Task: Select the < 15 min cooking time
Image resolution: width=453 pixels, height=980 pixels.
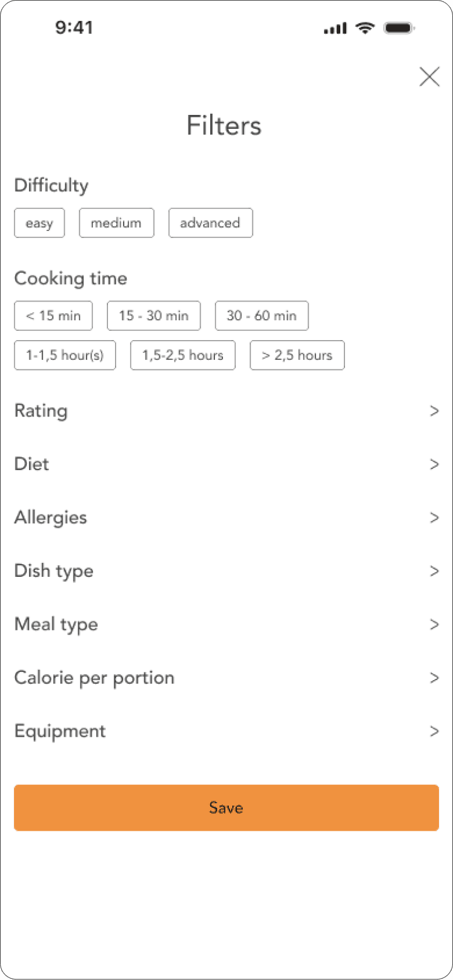Action: tap(53, 316)
